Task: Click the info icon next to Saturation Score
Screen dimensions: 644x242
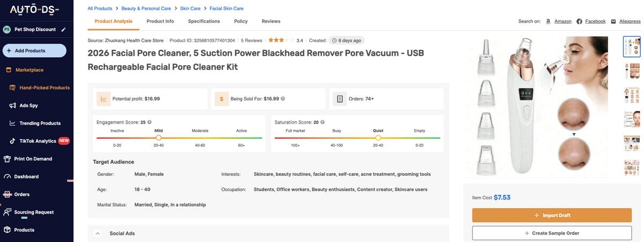Action: pyautogui.click(x=323, y=123)
